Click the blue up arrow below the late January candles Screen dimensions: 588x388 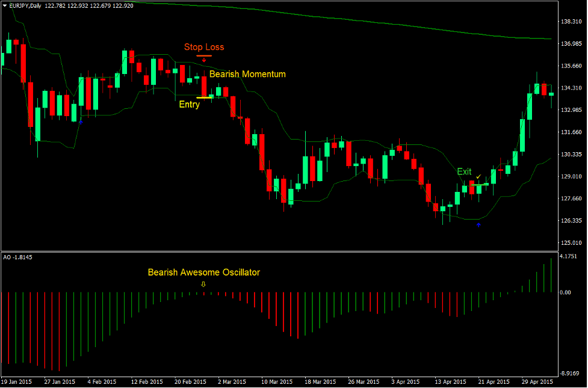[x=81, y=122]
